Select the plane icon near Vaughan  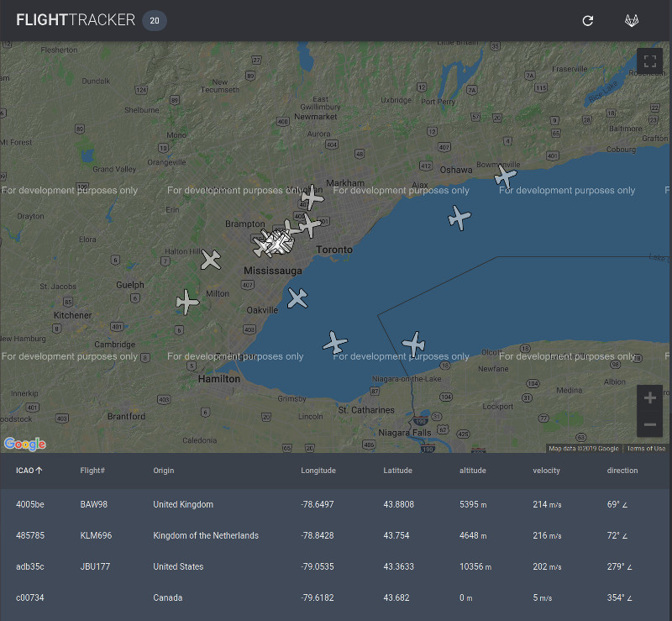coord(312,197)
